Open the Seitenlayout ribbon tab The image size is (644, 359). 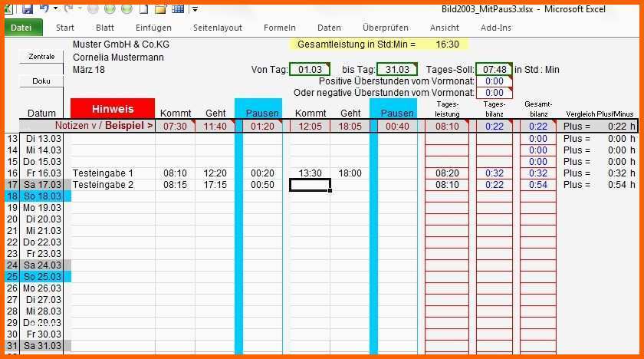(x=217, y=28)
